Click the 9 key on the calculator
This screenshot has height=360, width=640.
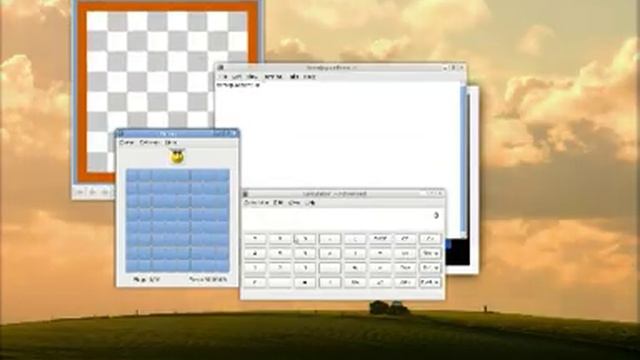click(x=305, y=238)
